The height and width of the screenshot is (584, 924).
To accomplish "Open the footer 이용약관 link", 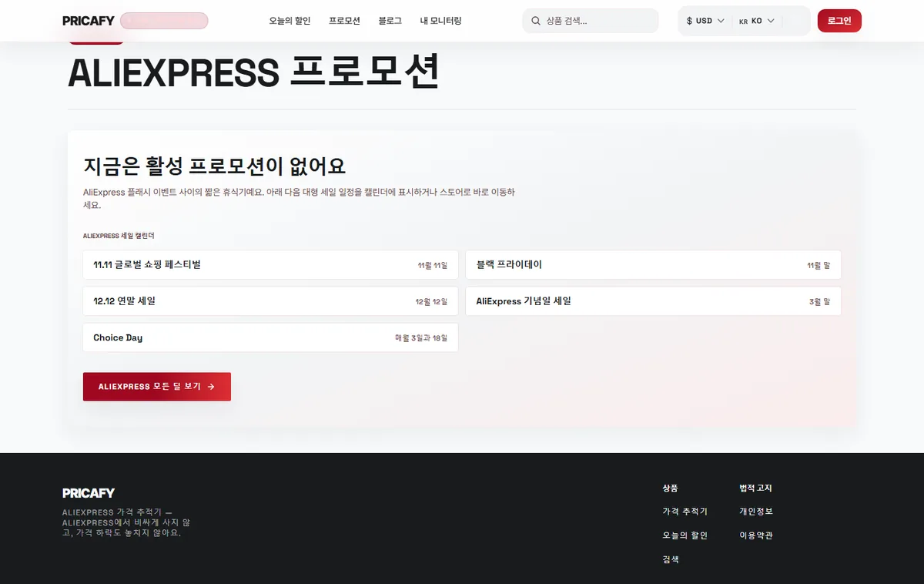I will [x=756, y=535].
